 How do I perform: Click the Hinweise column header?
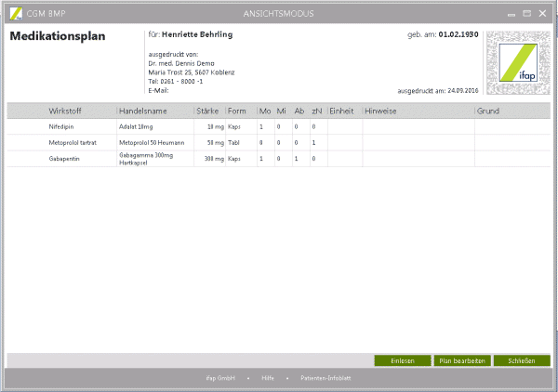point(382,111)
